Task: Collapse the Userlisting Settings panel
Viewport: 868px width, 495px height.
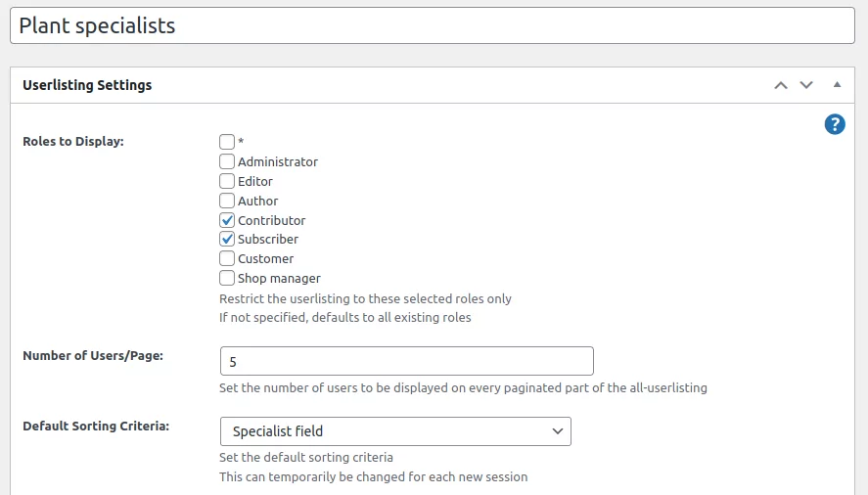Action: tap(837, 85)
